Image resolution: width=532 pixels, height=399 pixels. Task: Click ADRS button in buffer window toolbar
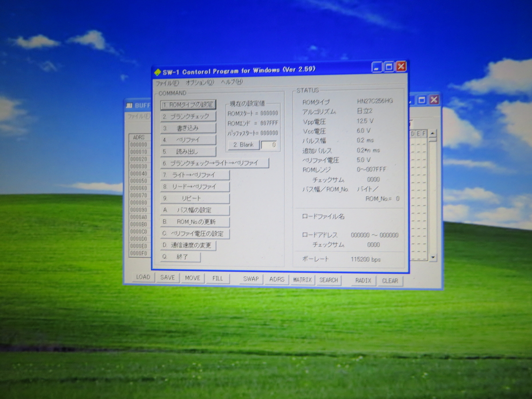(x=277, y=280)
